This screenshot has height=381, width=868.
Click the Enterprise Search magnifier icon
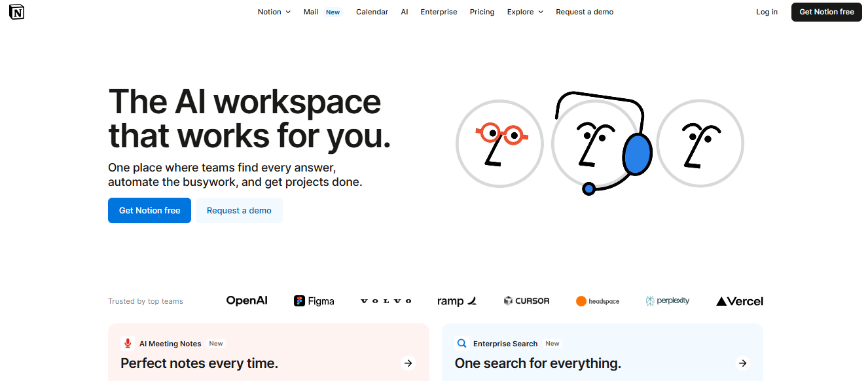coord(462,344)
